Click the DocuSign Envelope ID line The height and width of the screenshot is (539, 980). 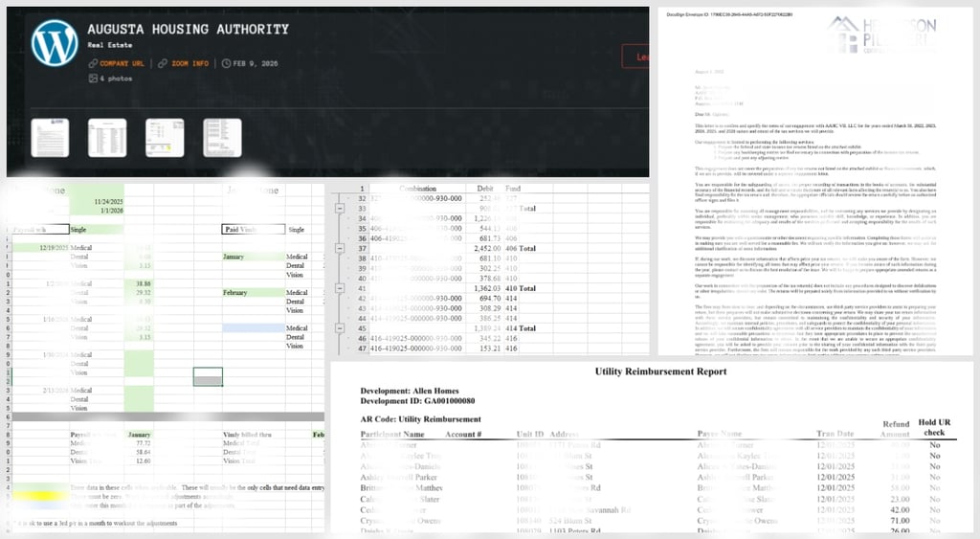coord(729,14)
